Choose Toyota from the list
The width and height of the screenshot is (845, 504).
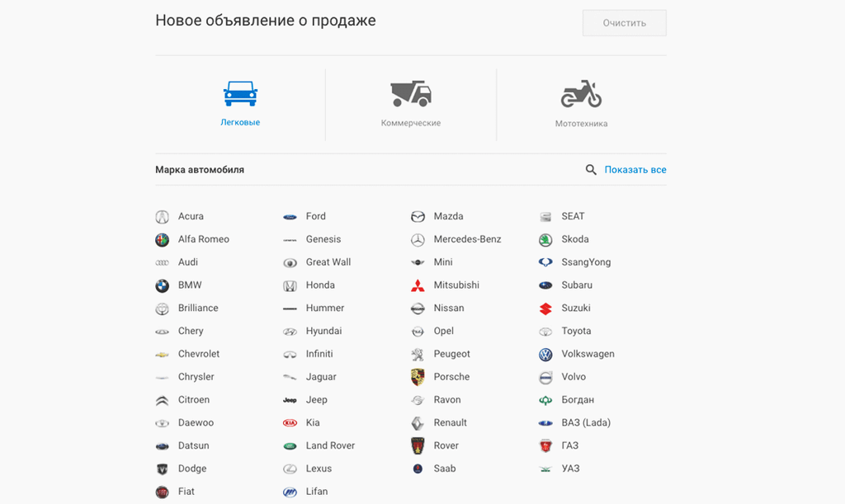pos(576,331)
